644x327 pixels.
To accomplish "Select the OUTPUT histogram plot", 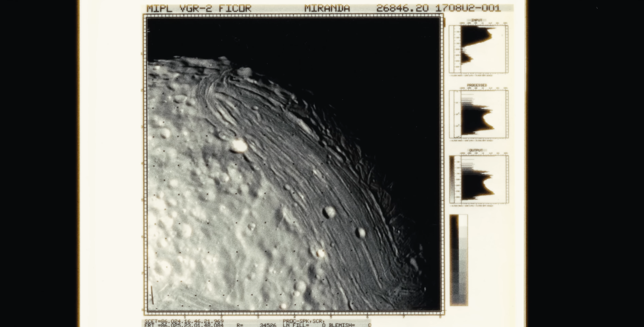I will coord(479,179).
